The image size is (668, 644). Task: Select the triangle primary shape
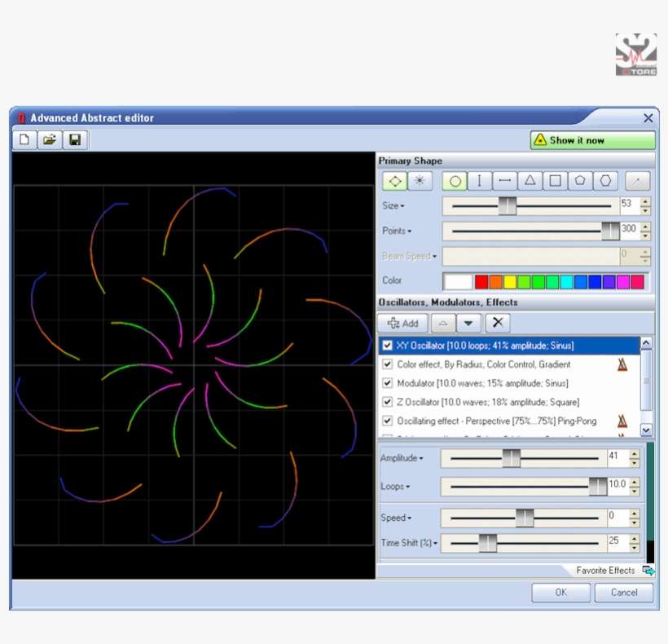click(x=530, y=181)
